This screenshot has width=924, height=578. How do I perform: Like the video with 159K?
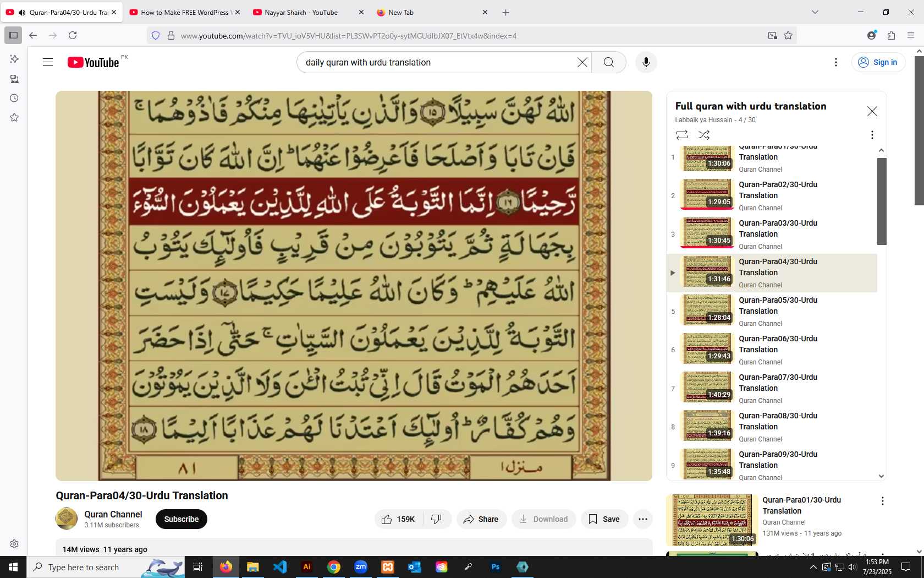pyautogui.click(x=398, y=519)
